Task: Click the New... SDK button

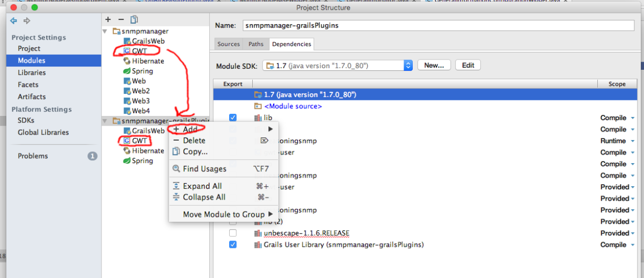Action: [433, 65]
